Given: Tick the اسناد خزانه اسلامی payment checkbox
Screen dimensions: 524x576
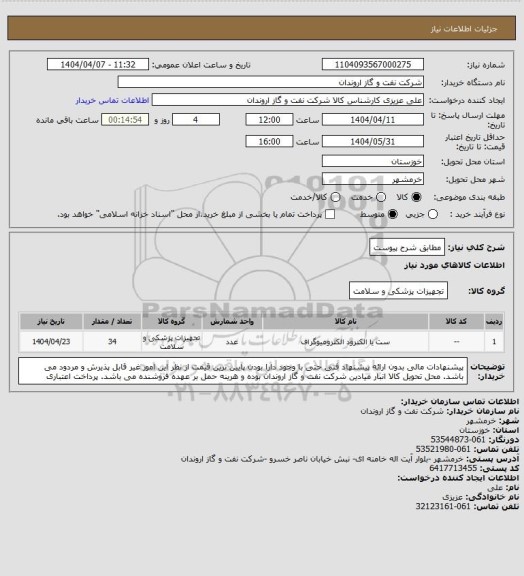Looking at the screenshot, I should (330, 215).
